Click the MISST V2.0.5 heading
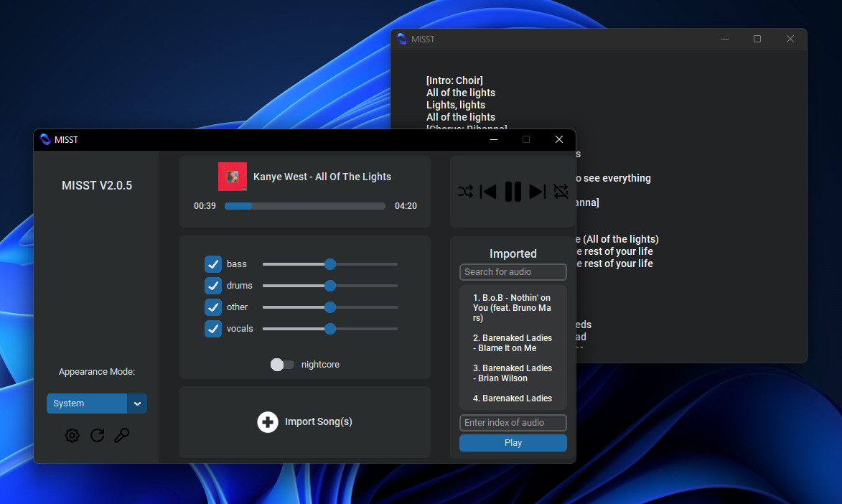Viewport: 842px width, 504px height. click(x=97, y=185)
